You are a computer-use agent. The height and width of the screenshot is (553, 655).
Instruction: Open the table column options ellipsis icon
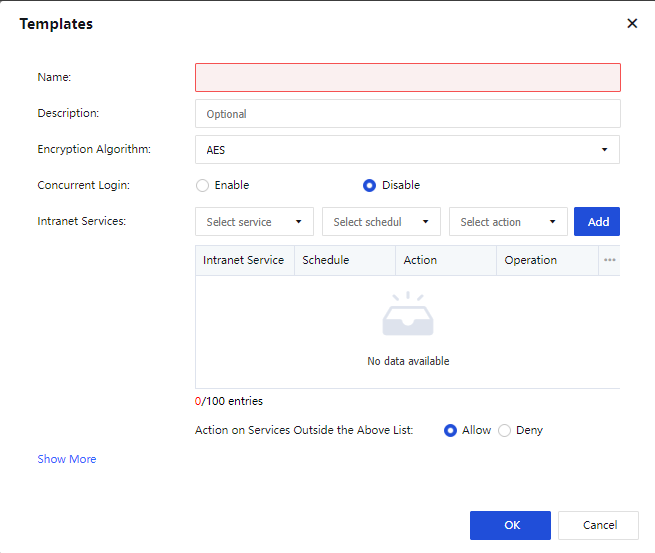(609, 260)
